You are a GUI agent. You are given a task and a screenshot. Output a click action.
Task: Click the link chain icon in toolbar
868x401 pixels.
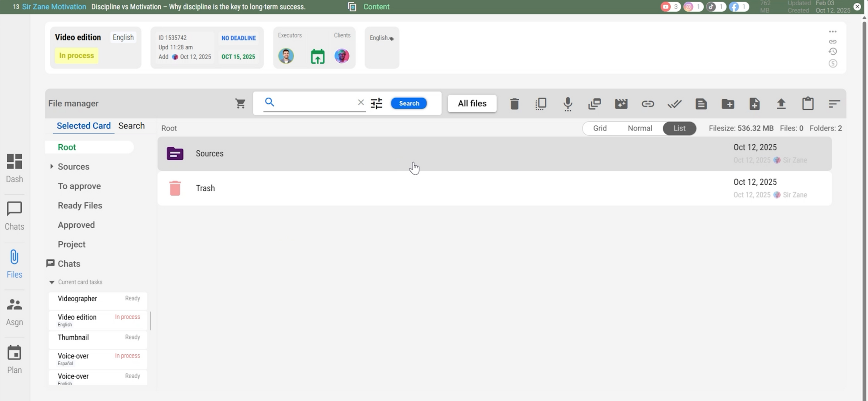(647, 104)
